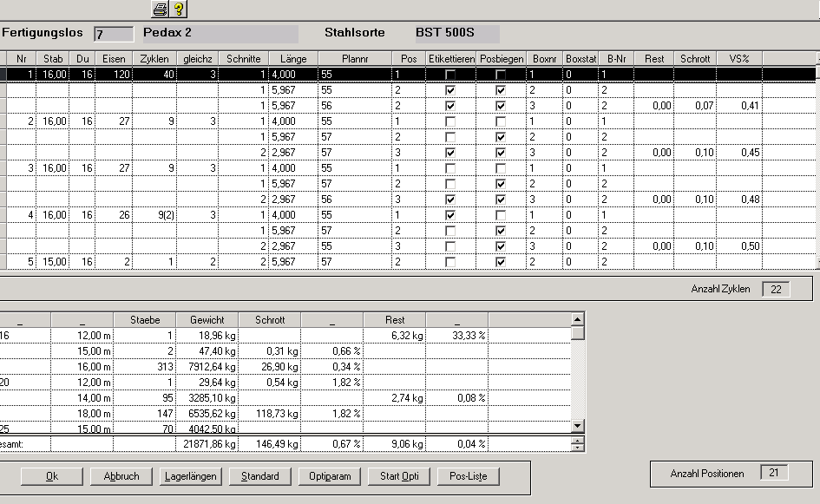Viewport: 820px width, 504px height.
Task: Click the spinner arrows beside the totals row
Action: pyautogui.click(x=578, y=444)
